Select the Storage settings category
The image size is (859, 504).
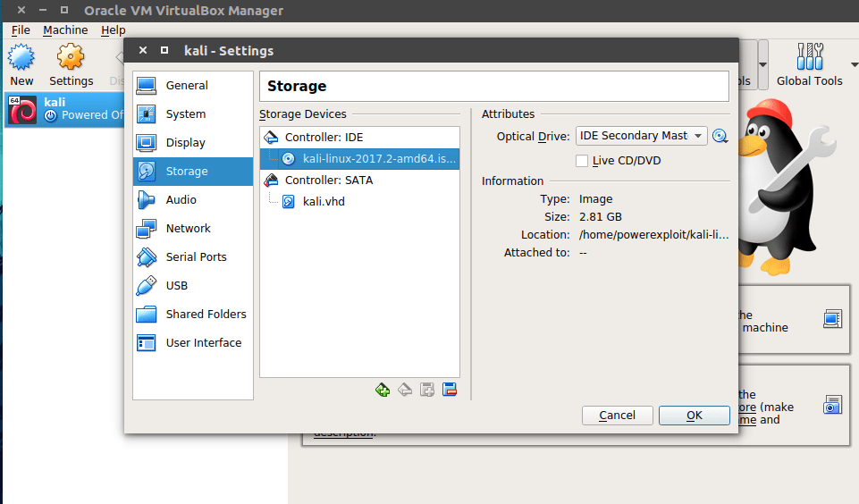tap(193, 171)
